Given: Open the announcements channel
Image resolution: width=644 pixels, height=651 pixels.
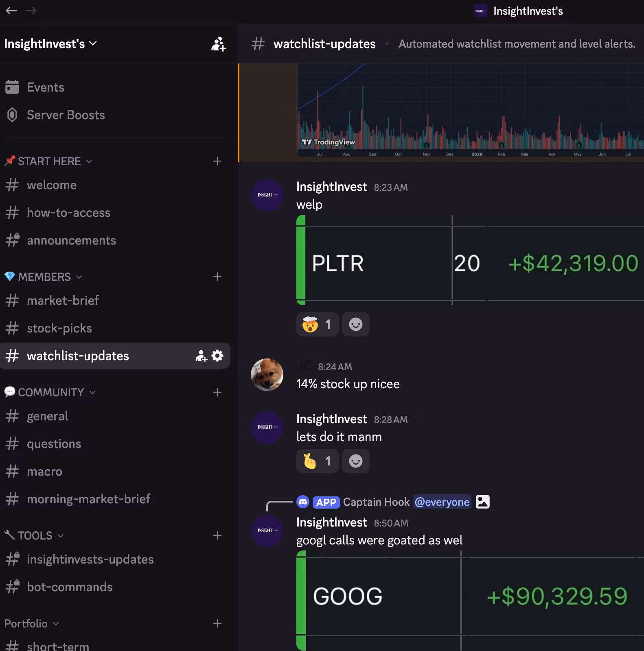Looking at the screenshot, I should coord(115,240).
